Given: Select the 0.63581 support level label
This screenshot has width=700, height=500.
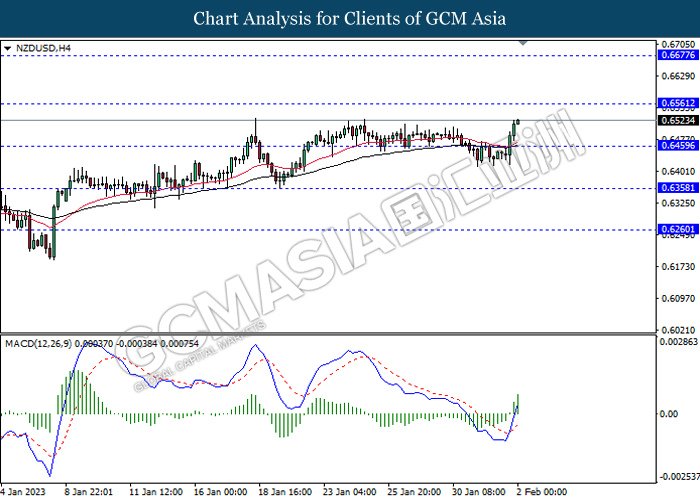Looking at the screenshot, I should coord(679,188).
